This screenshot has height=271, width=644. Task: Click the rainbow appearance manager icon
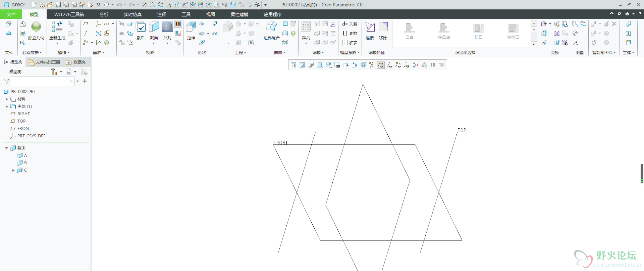click(178, 24)
